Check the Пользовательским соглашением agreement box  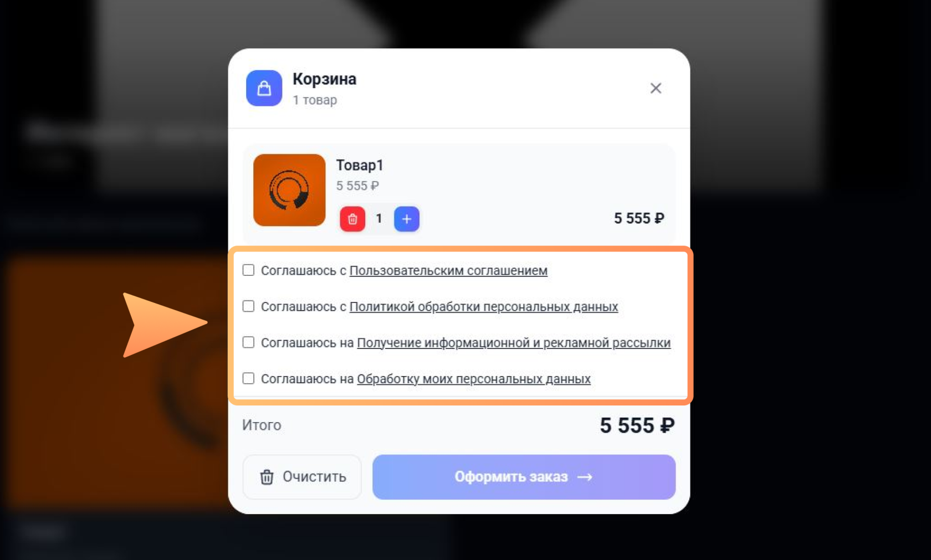coord(248,270)
